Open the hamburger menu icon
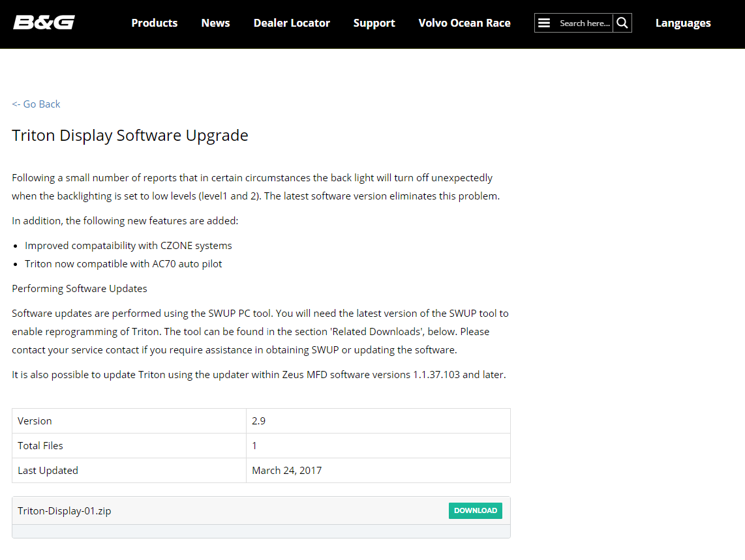The height and width of the screenshot is (560, 745). click(544, 23)
